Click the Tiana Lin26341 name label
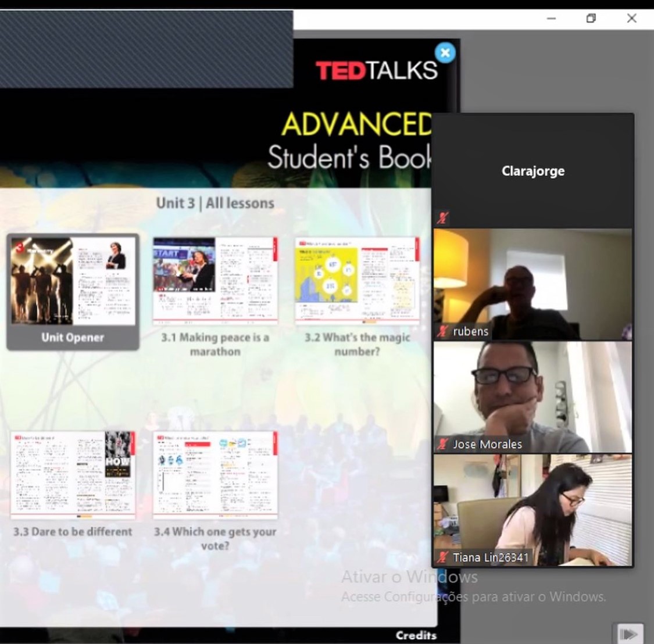This screenshot has height=644, width=654. 491,557
